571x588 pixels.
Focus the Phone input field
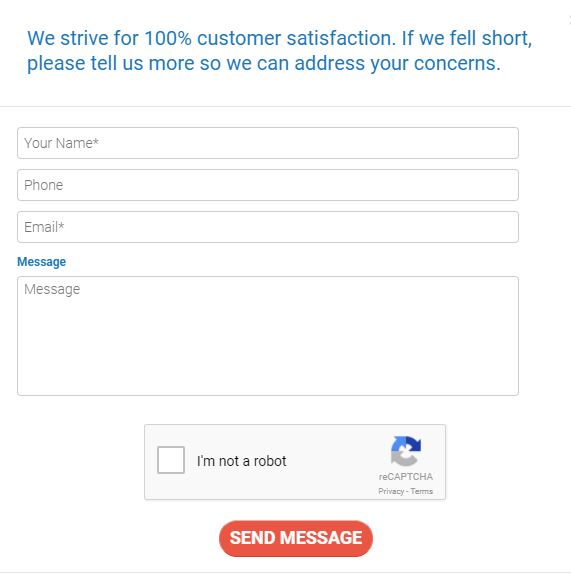tap(268, 185)
